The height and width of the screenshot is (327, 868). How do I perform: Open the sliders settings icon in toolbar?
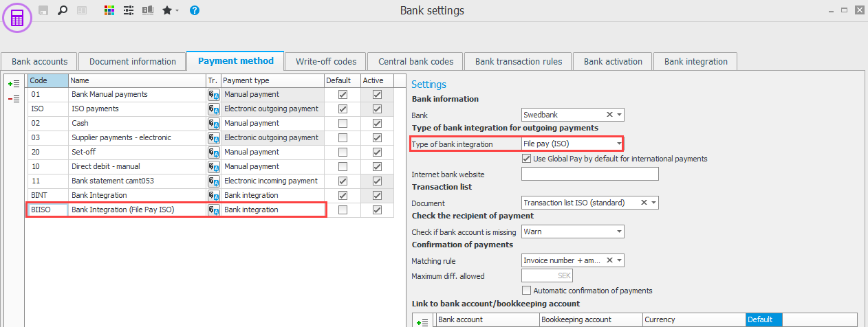pyautogui.click(x=129, y=11)
